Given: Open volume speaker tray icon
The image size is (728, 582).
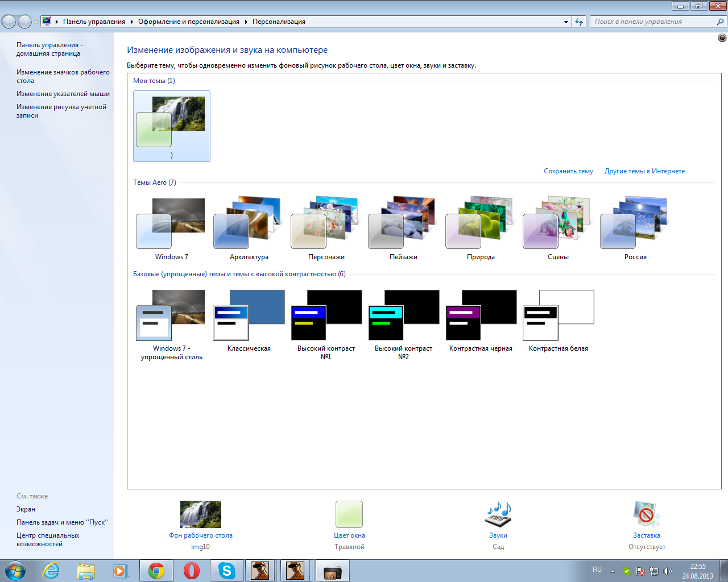Looking at the screenshot, I should pos(668,571).
